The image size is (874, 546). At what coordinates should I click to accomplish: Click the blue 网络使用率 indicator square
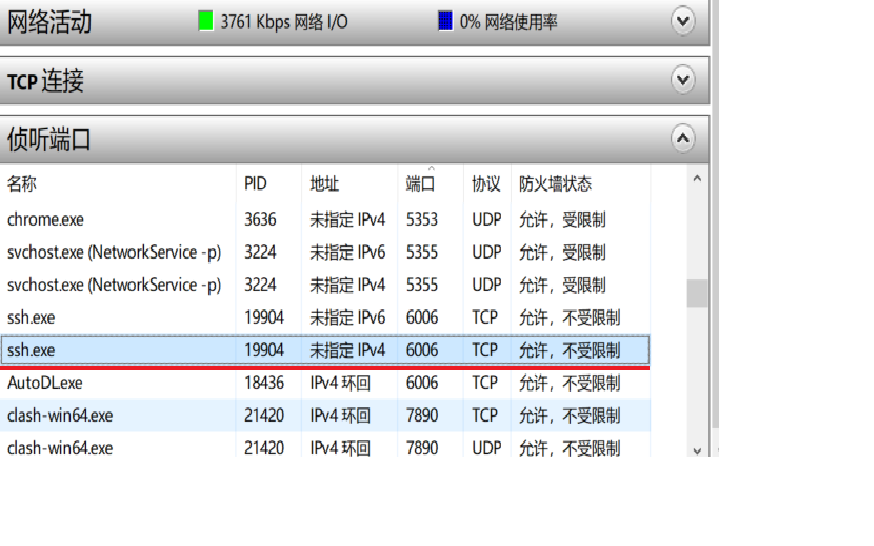click(x=445, y=21)
